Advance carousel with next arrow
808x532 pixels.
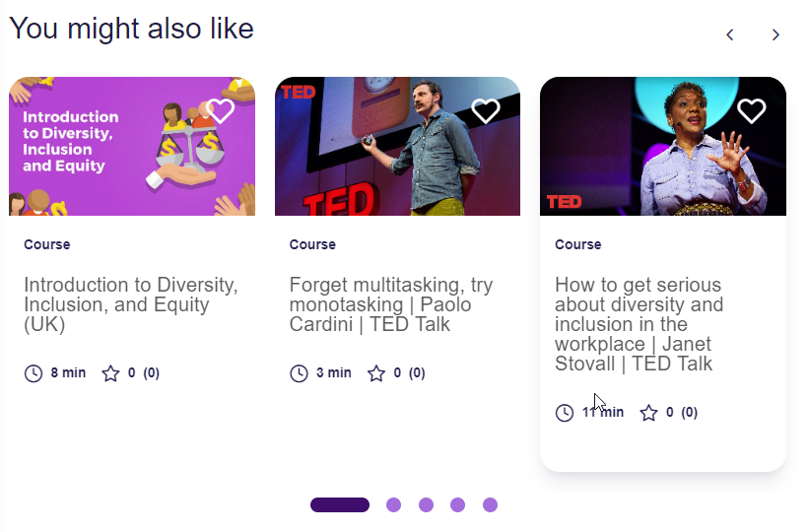(775, 35)
